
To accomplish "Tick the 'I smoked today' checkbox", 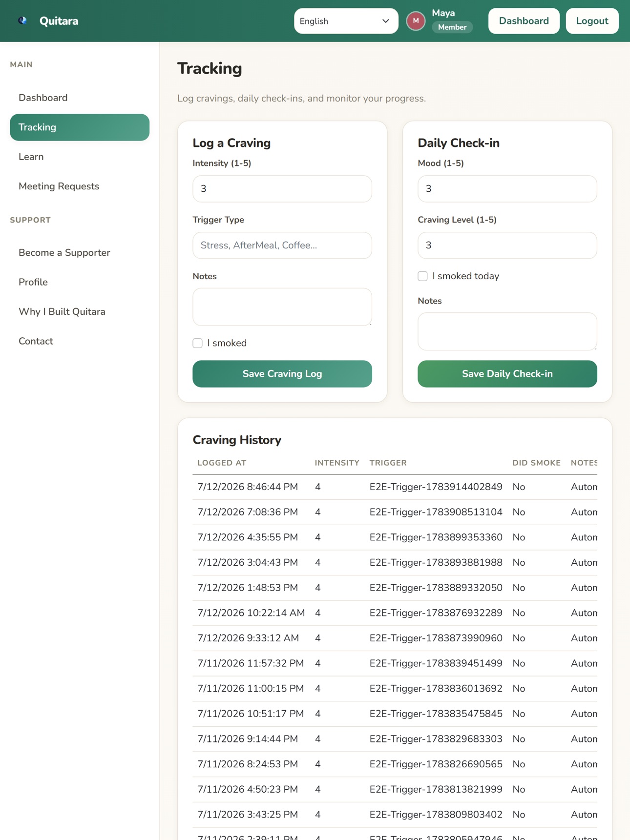I will [423, 276].
